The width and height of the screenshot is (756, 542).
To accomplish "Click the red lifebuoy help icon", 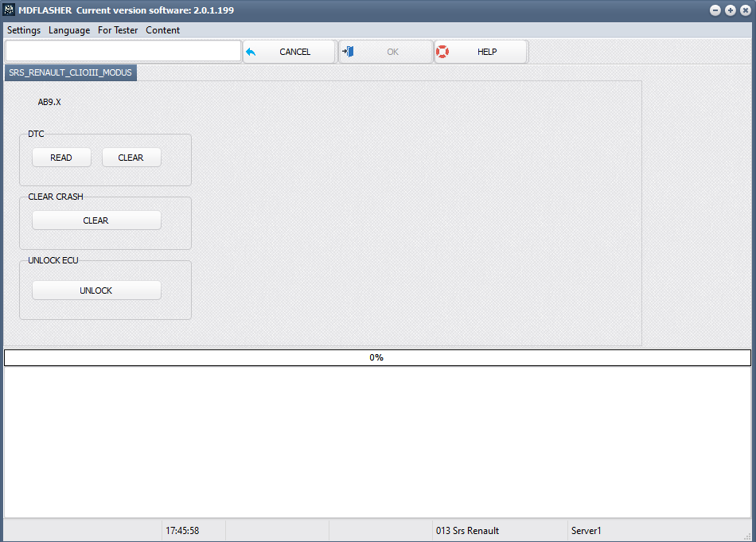I will (442, 52).
